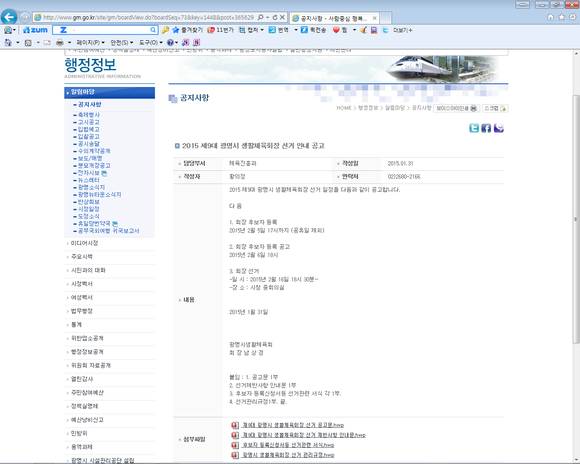
Task: Open the 캡처 toolbar dropdown
Action: [x=252, y=30]
